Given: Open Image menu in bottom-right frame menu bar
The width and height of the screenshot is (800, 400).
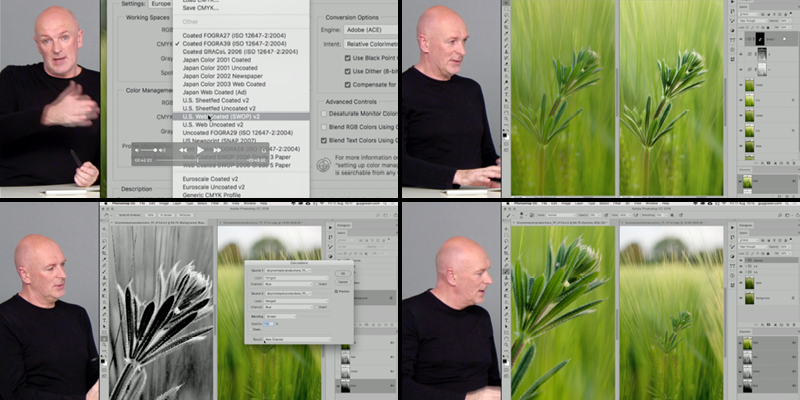Looking at the screenshot, I should tap(566, 204).
